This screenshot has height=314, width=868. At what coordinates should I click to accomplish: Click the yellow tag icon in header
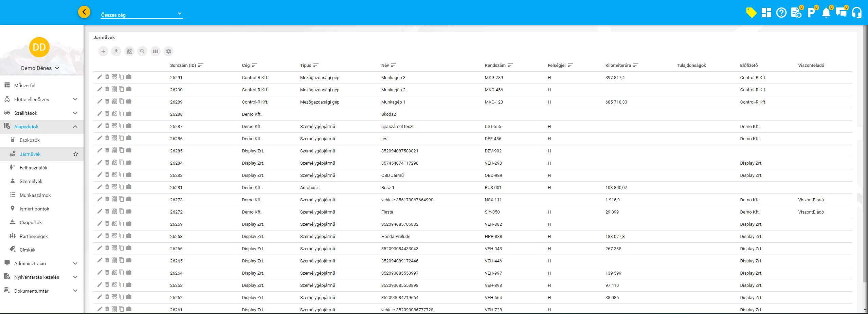(751, 13)
